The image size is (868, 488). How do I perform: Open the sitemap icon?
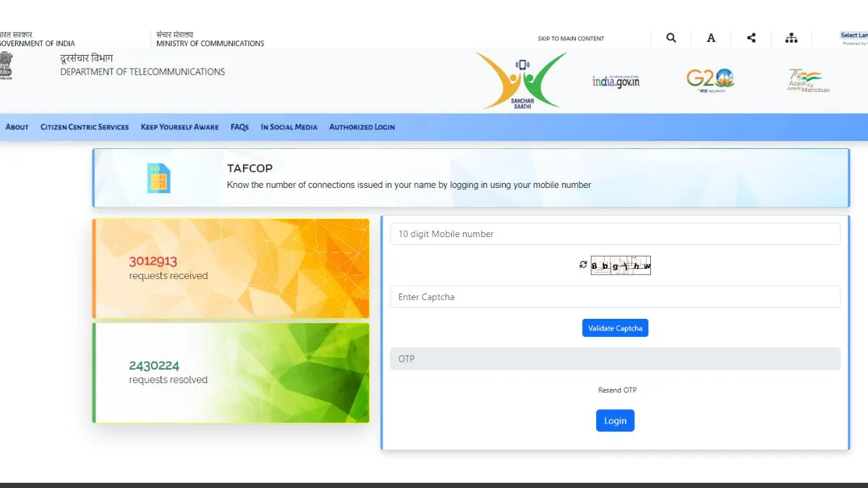pos(791,38)
